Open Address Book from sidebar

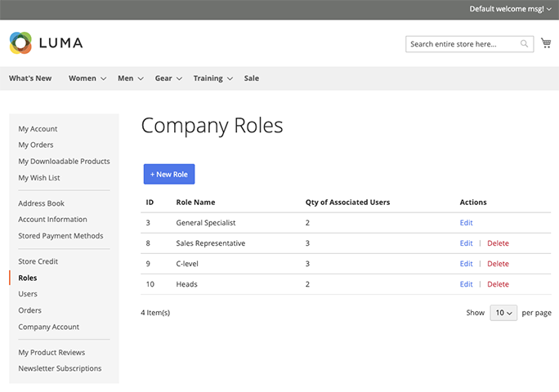coord(41,203)
